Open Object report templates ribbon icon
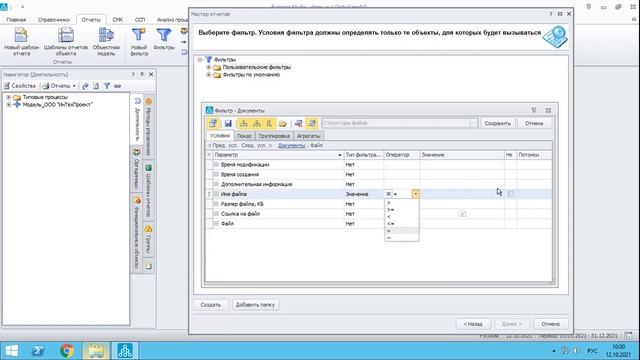 pyautogui.click(x=66, y=41)
